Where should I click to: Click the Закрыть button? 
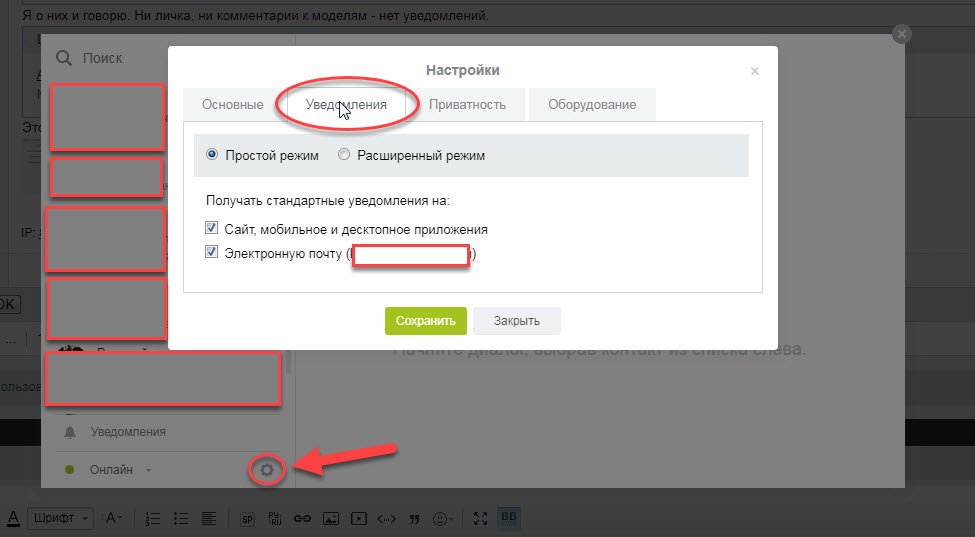(516, 320)
